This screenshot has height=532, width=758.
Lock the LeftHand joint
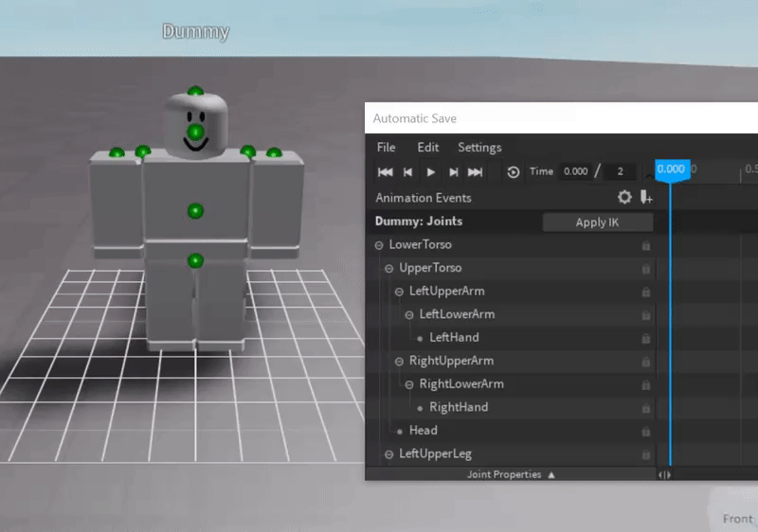click(646, 338)
